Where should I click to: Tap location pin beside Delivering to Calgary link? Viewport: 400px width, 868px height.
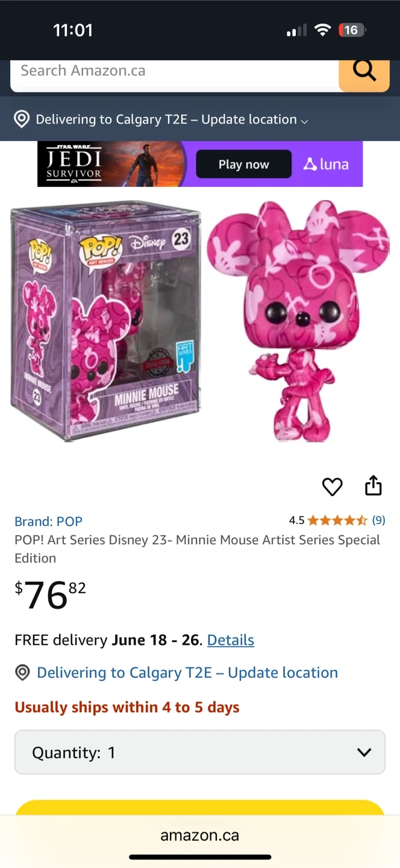22,673
